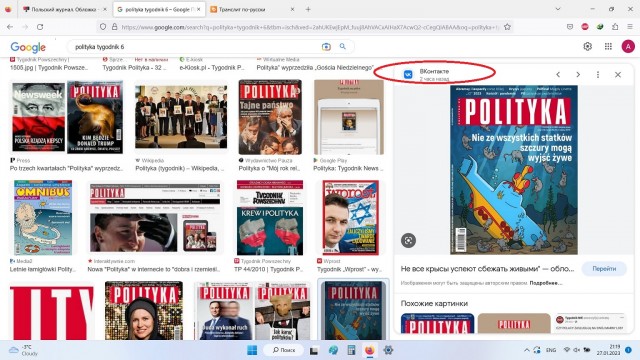Open the Windows Start menu
The width and height of the screenshot is (640, 360).
pos(252,350)
